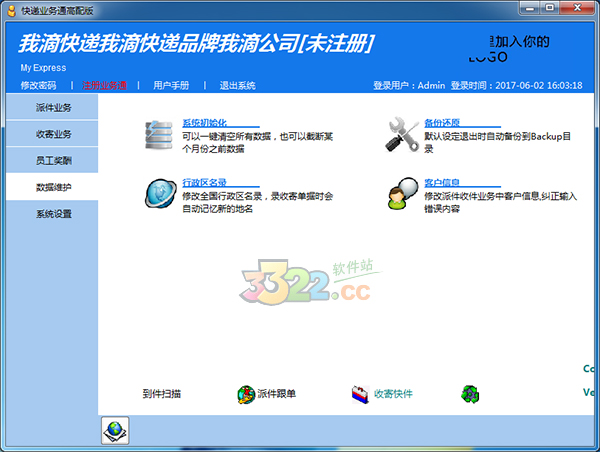This screenshot has width=600, height=452.
Task: Click the system initialization description text
Action: click(258, 142)
